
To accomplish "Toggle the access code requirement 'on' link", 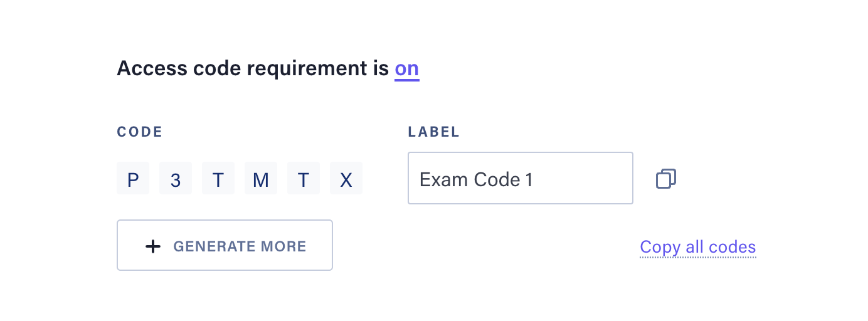I will click(x=407, y=68).
